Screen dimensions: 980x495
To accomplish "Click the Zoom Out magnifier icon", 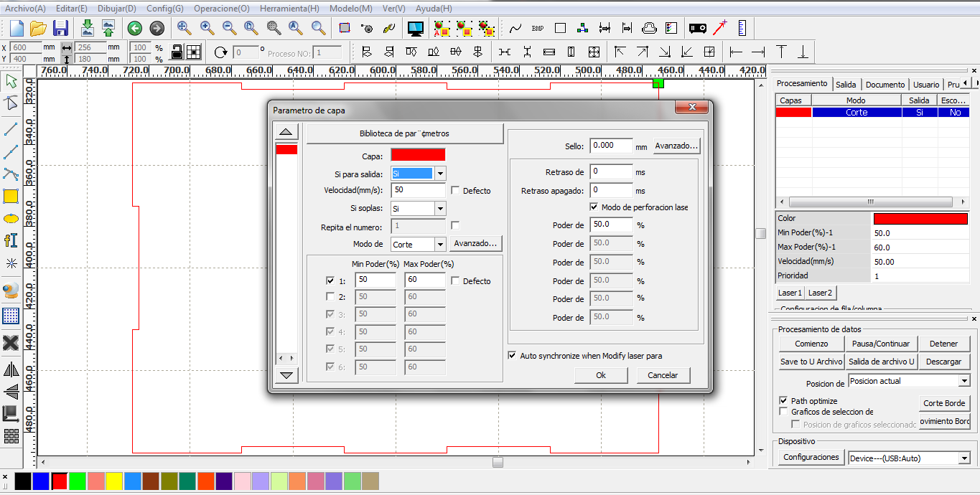I will click(x=229, y=28).
